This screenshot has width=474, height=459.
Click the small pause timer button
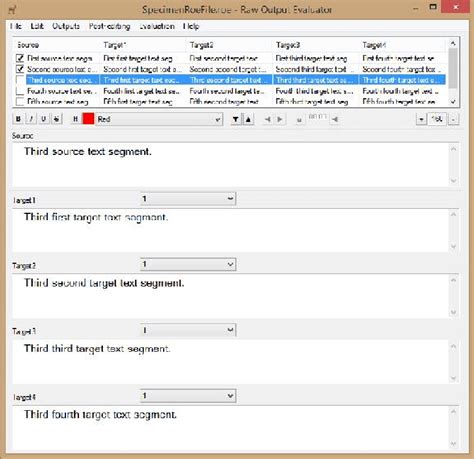tap(299, 119)
